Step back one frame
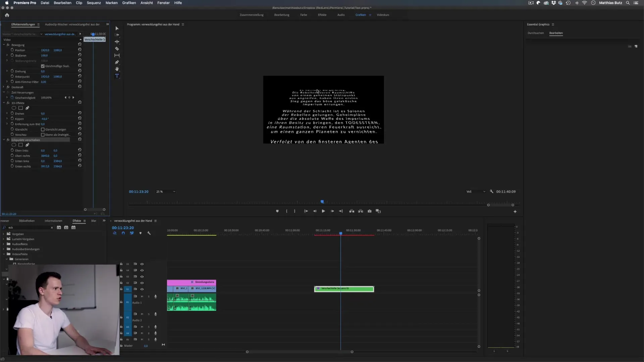Viewport: 644px width, 362px height. pyautogui.click(x=315, y=211)
